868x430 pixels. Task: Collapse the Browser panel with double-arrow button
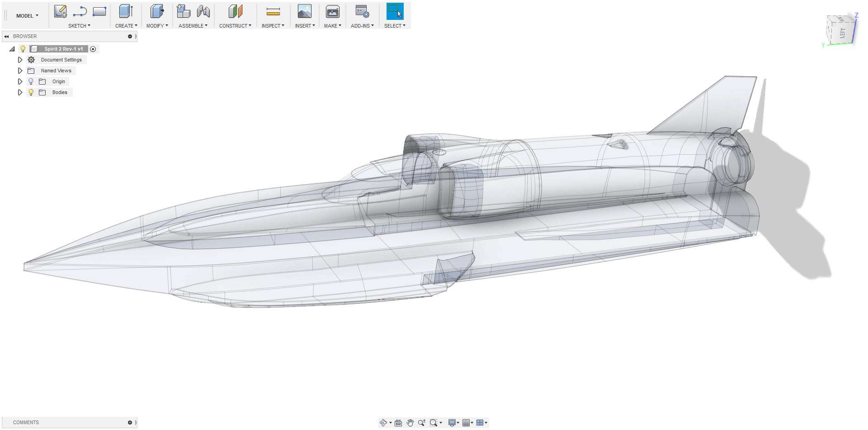6,36
